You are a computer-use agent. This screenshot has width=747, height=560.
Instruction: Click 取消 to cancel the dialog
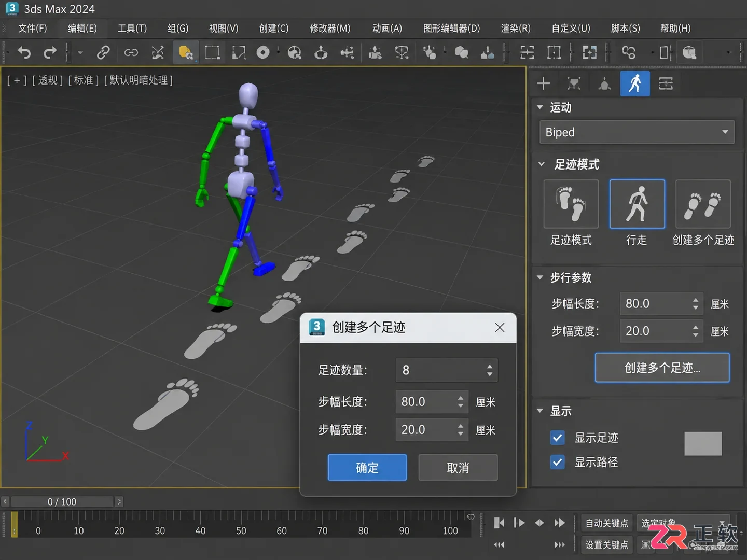pos(458,468)
